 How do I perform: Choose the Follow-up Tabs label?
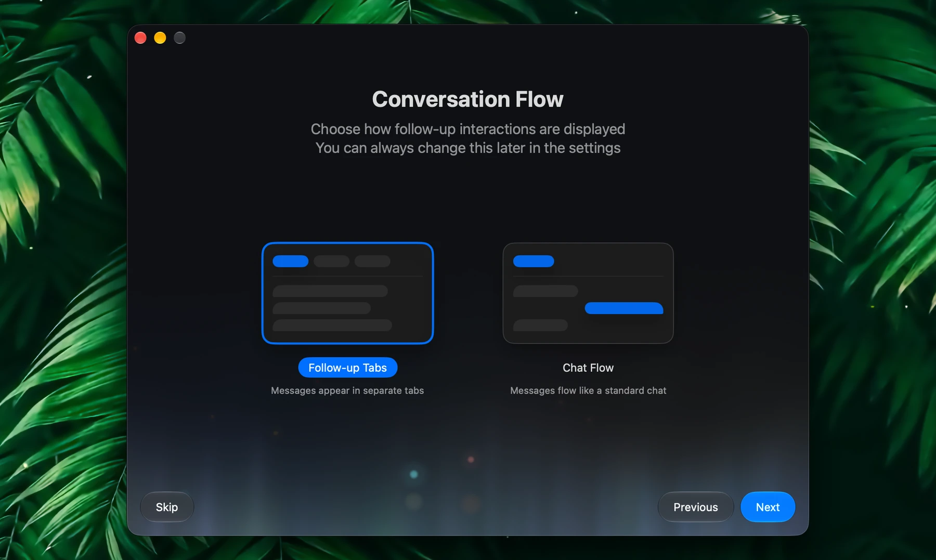pyautogui.click(x=347, y=368)
